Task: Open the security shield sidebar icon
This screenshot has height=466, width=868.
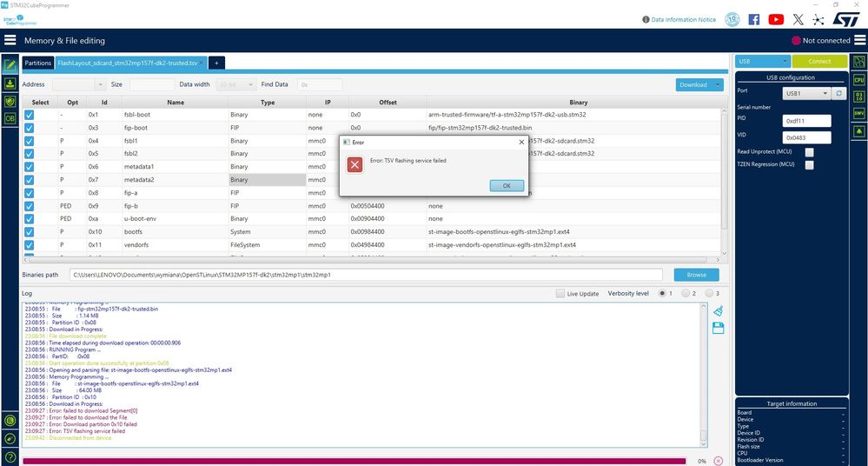Action: click(10, 102)
